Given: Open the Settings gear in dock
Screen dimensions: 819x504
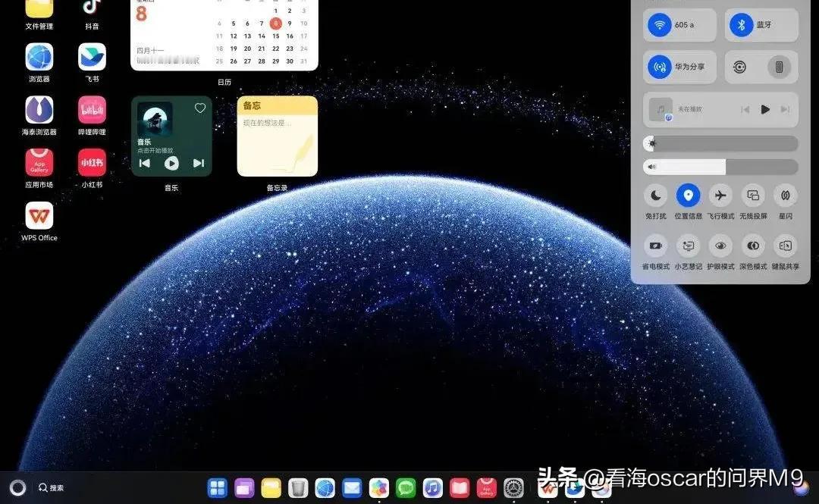Looking at the screenshot, I should click(513, 488).
